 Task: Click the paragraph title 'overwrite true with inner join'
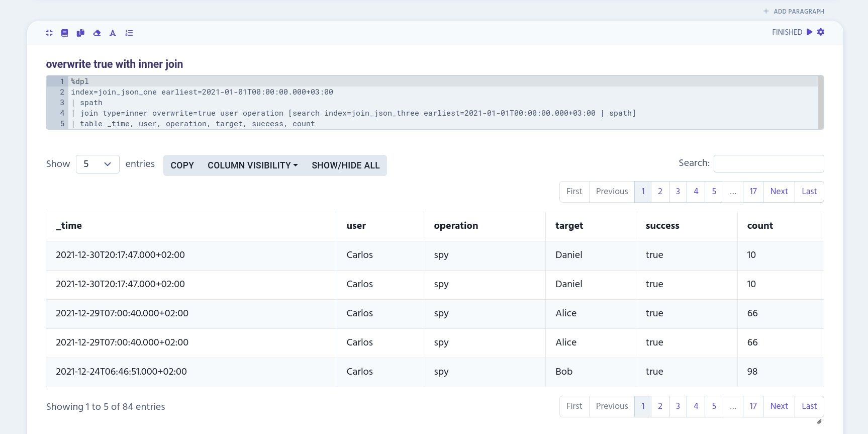[115, 64]
